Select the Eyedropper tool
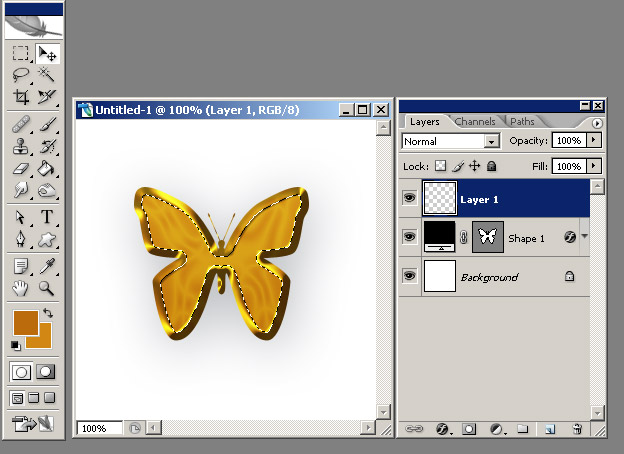The height and width of the screenshot is (454, 624). click(47, 267)
